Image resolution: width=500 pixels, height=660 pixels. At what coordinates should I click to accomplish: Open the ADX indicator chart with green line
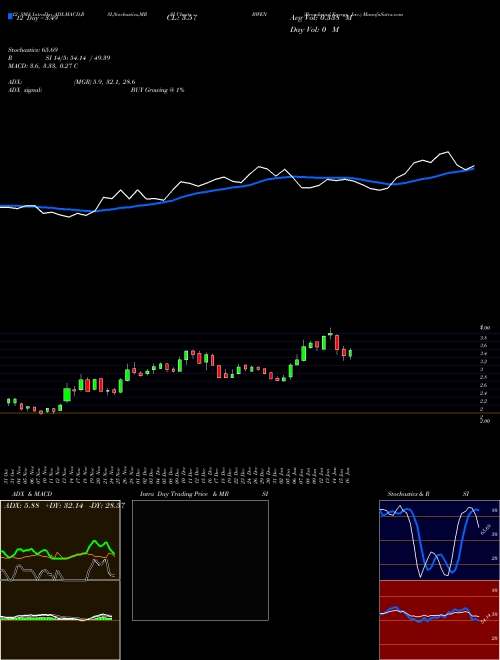point(60,540)
